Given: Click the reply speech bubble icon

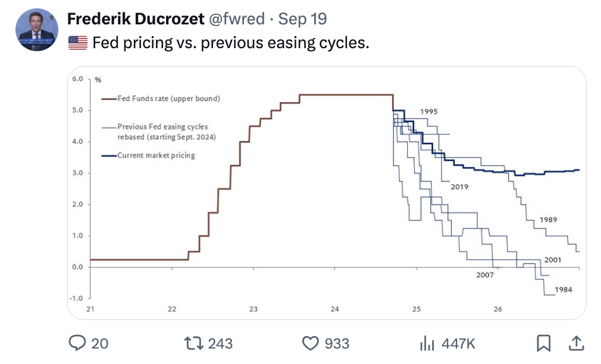Looking at the screenshot, I should click(78, 343).
